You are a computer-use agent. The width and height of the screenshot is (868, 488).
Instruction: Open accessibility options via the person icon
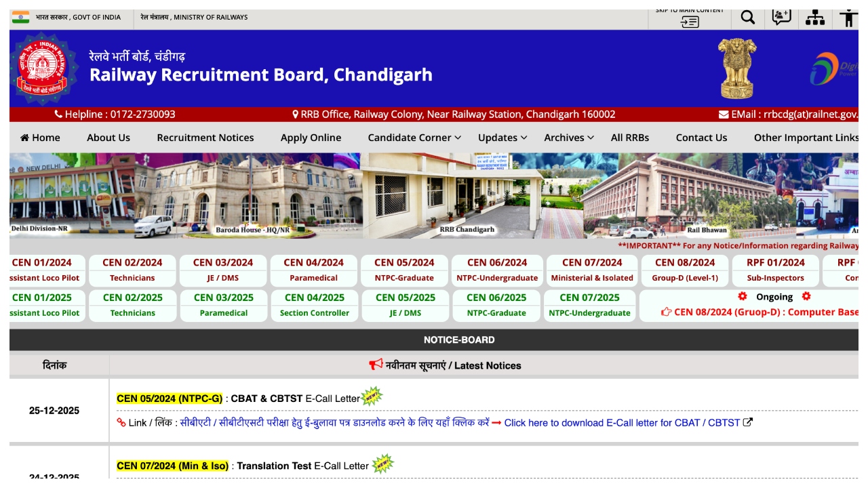point(848,17)
